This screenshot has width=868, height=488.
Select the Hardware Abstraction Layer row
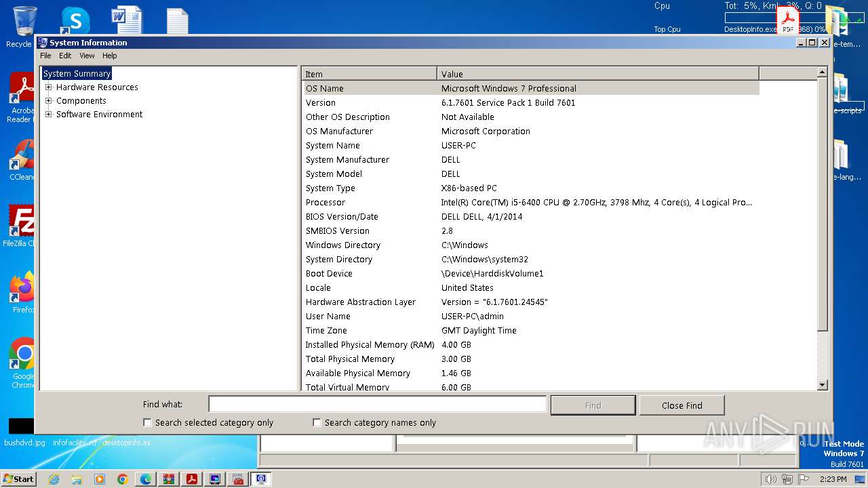click(531, 302)
